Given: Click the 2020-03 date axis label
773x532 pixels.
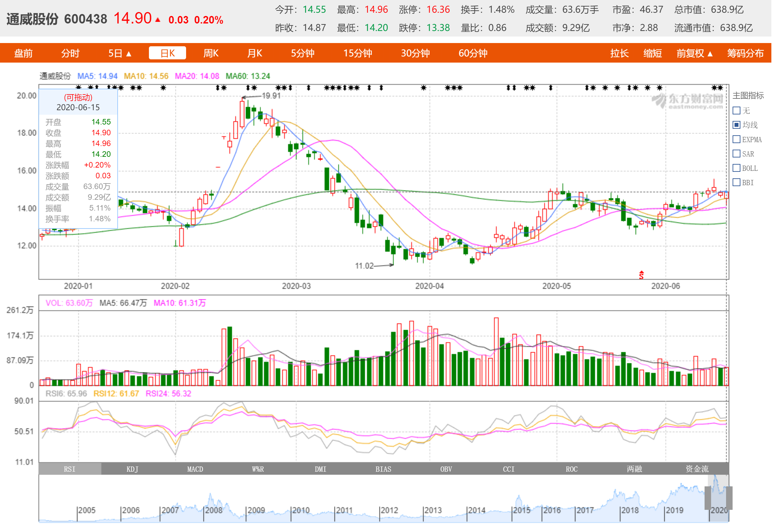Looking at the screenshot, I should (x=296, y=286).
